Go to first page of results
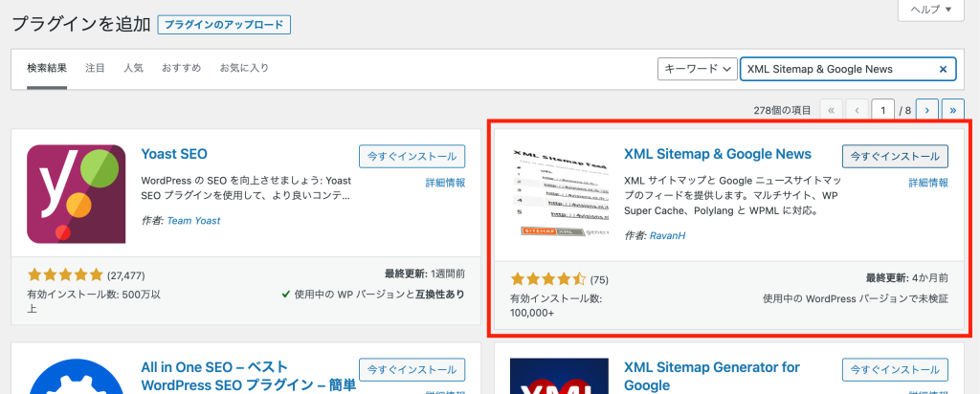This screenshot has height=394, width=980. (x=831, y=110)
